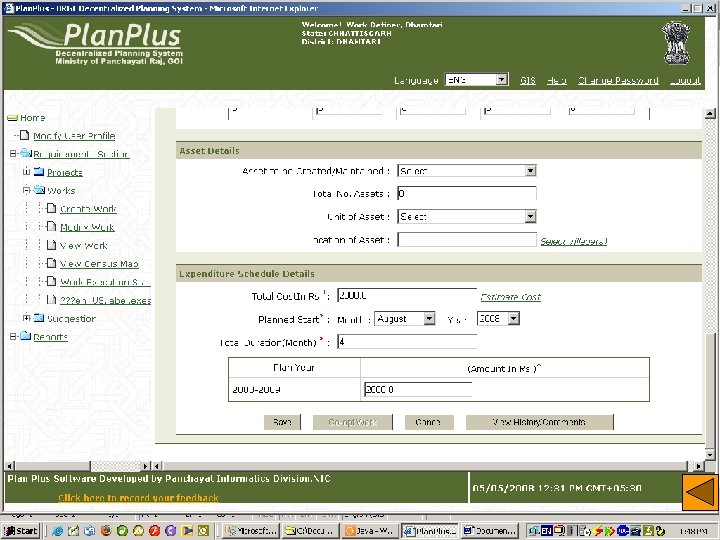Click the PlanPlus logo in header

click(96, 44)
